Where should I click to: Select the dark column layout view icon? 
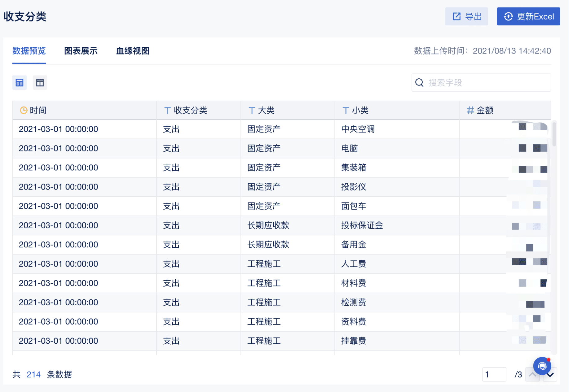[x=40, y=83]
